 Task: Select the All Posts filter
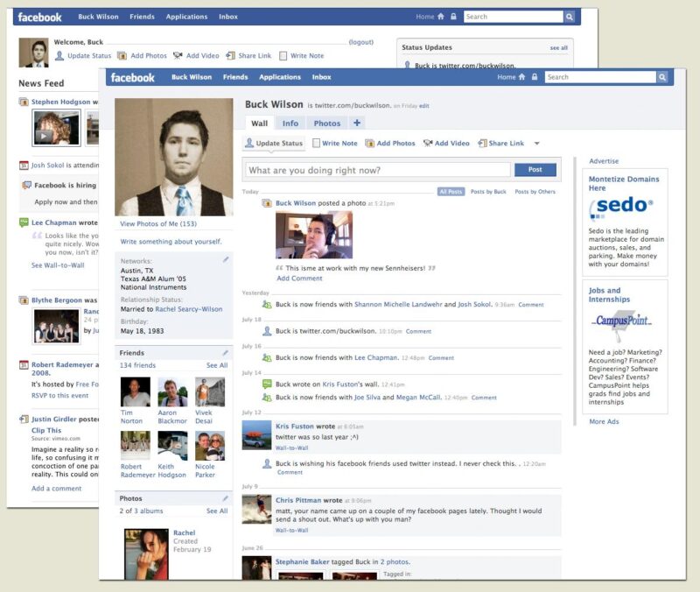[x=451, y=192]
